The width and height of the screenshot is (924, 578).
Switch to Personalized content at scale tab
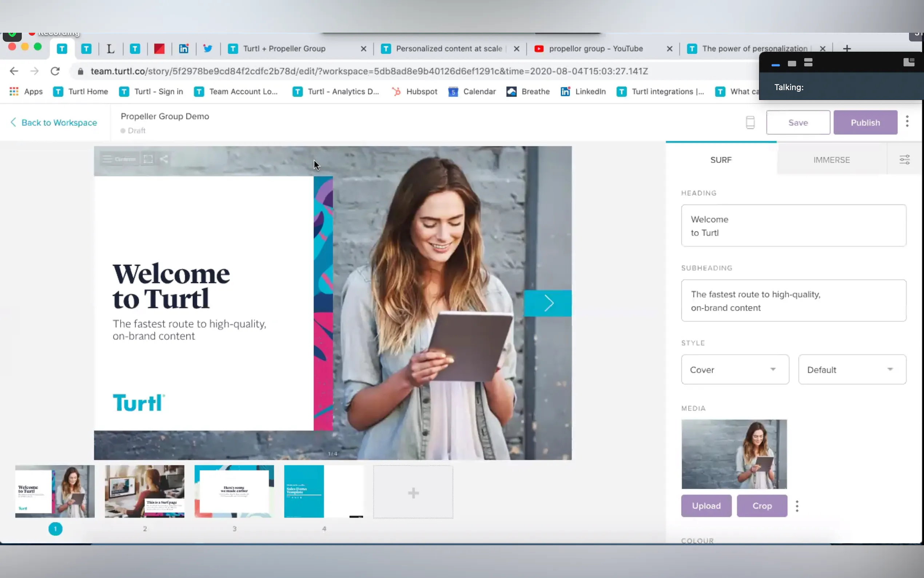[449, 48]
